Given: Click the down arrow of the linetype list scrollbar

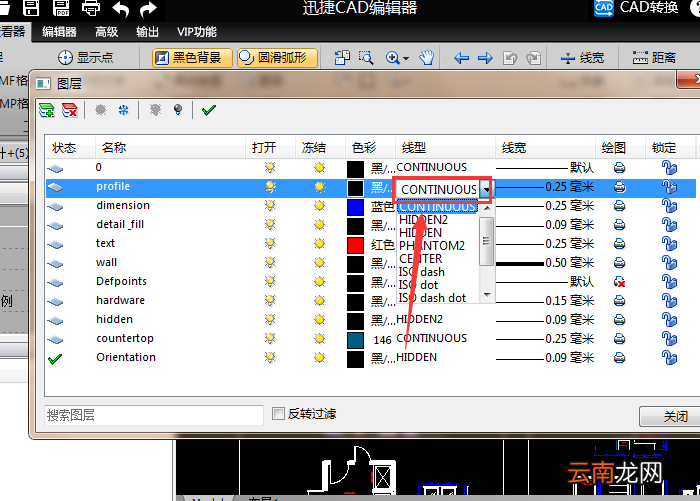Looking at the screenshot, I should click(x=487, y=295).
